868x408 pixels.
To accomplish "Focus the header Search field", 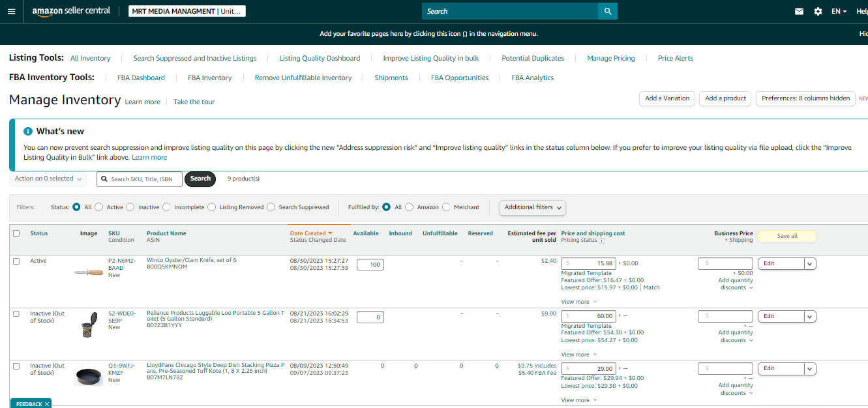I will (510, 11).
